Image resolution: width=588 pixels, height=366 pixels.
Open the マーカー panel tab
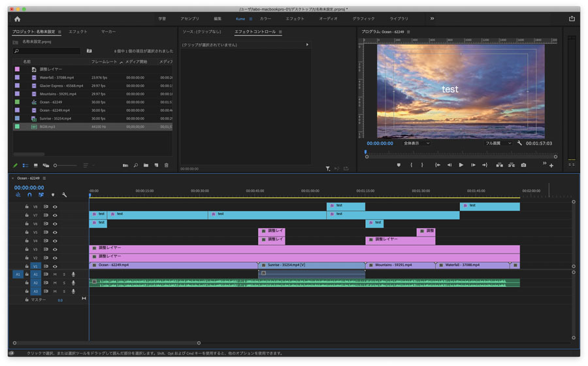(x=108, y=32)
